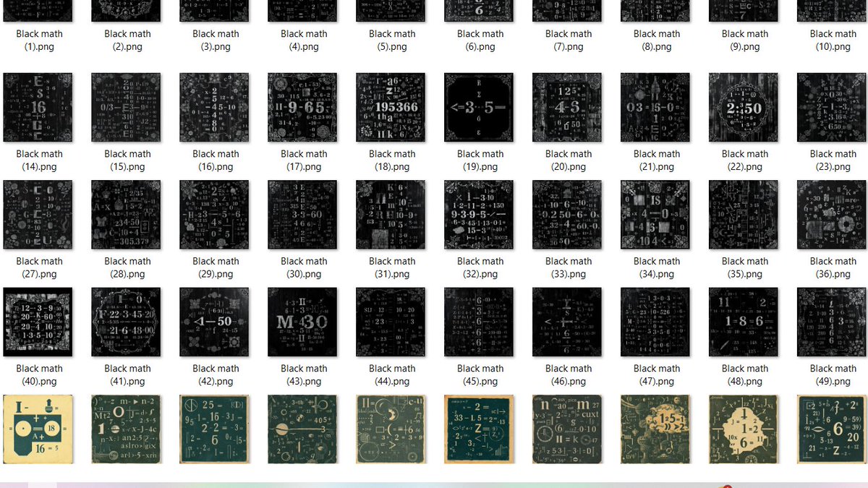This screenshot has height=488, width=868.
Task: Select the Black math (9).png file name
Action: (x=745, y=40)
